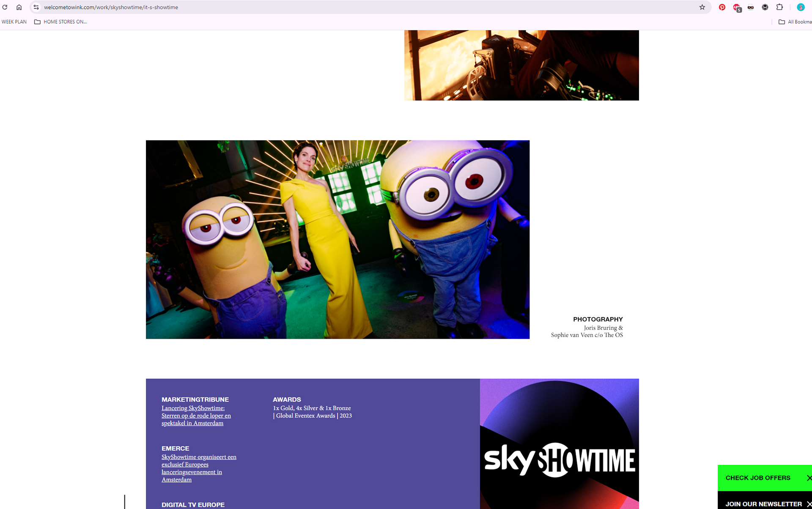This screenshot has height=509, width=812.
Task: Close the Check Job Offers banner
Action: click(809, 478)
